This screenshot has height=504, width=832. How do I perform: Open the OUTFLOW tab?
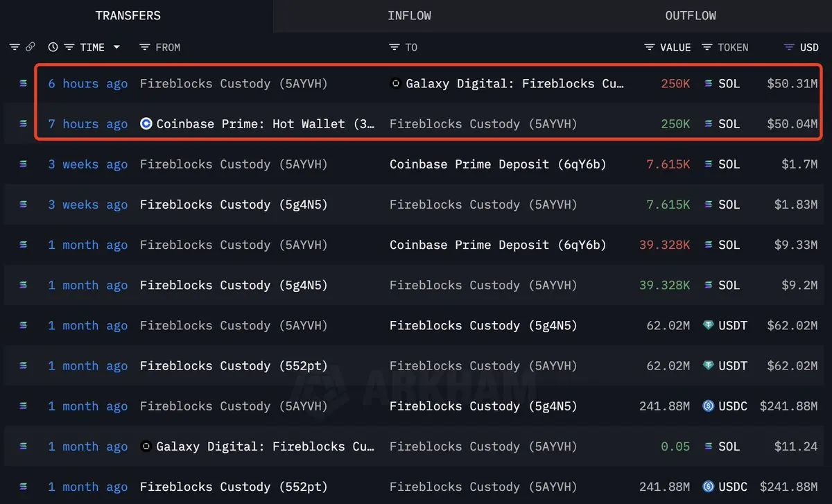691,15
